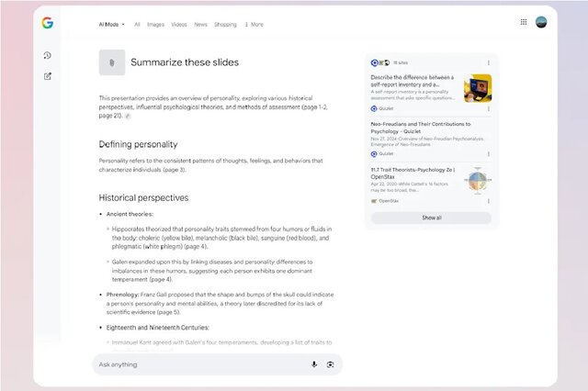
Task: Click the Show all sources button
Action: tap(431, 218)
